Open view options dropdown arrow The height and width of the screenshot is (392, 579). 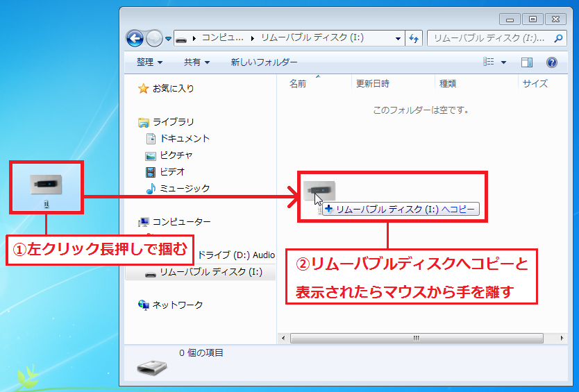coord(503,62)
